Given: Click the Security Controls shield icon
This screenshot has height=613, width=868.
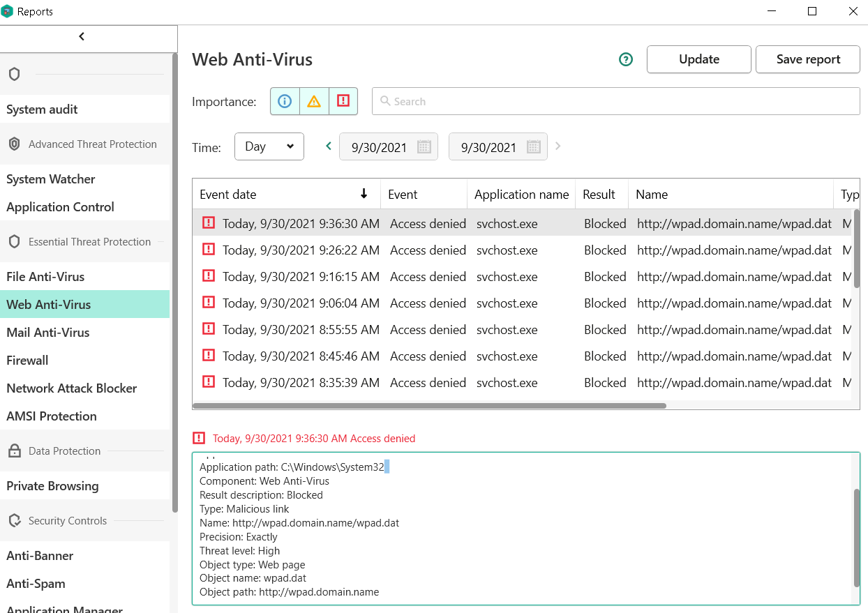Looking at the screenshot, I should (14, 520).
